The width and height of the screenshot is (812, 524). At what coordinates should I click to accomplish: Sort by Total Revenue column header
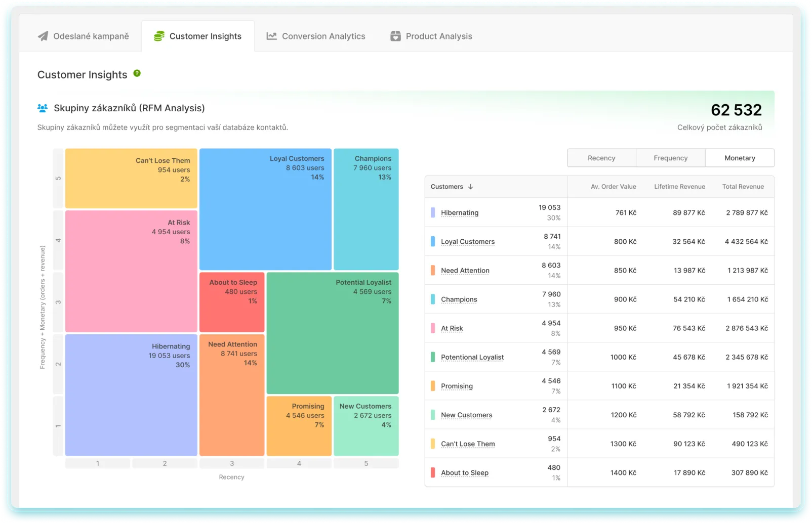(743, 187)
